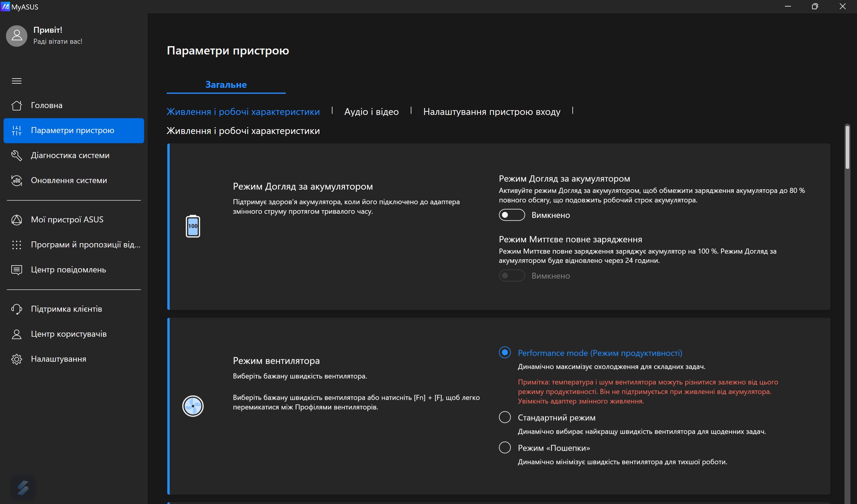Image resolution: width=857 pixels, height=504 pixels.
Task: Close the MyASUS window
Action: pos(843,7)
